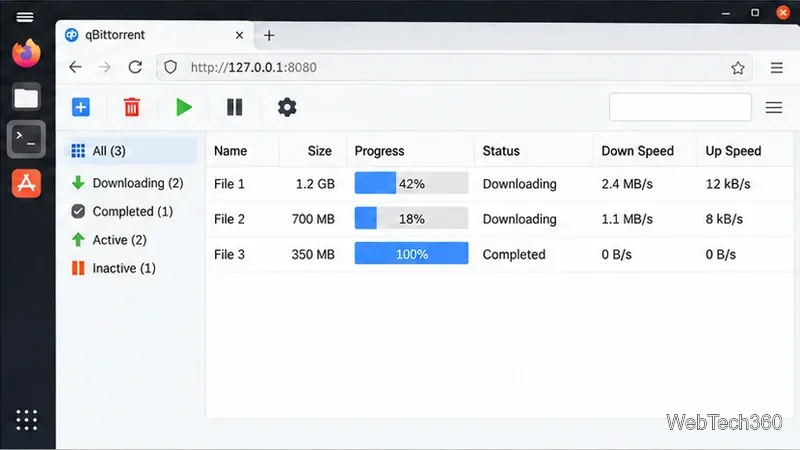This screenshot has height=450, width=800.
Task: Go back with the browser back arrow
Action: click(x=76, y=67)
